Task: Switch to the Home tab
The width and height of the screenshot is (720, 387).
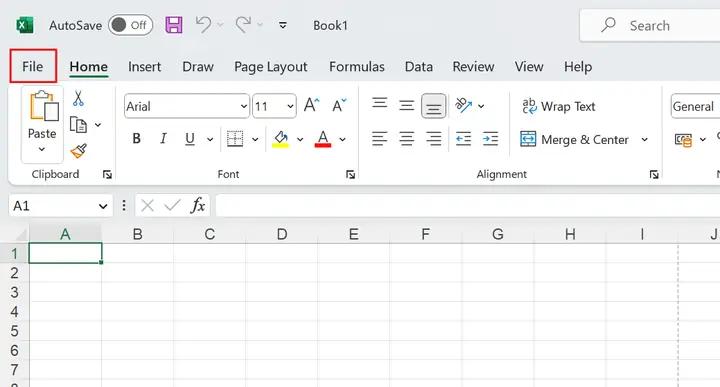Action: pyautogui.click(x=89, y=67)
